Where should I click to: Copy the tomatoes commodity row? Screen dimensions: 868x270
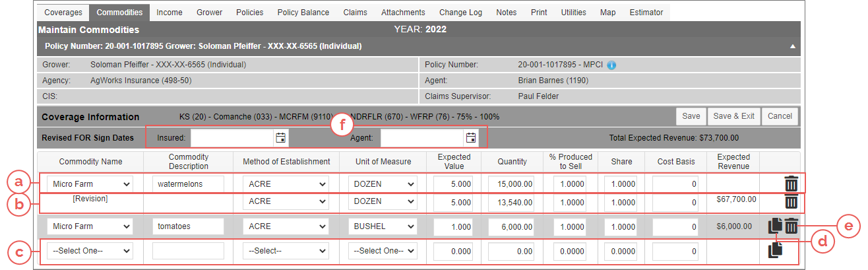pyautogui.click(x=776, y=226)
